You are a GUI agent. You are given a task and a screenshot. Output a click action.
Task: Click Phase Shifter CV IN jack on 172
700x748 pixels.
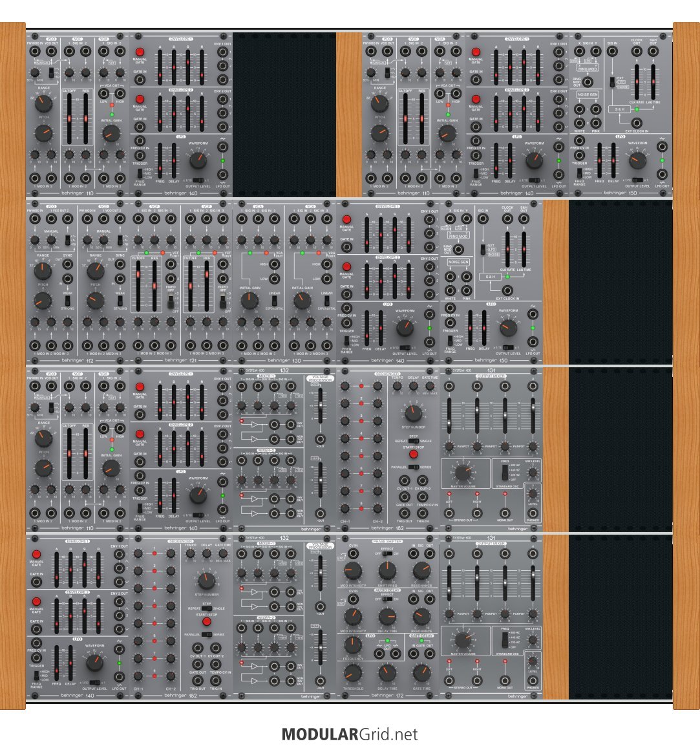[x=353, y=553]
